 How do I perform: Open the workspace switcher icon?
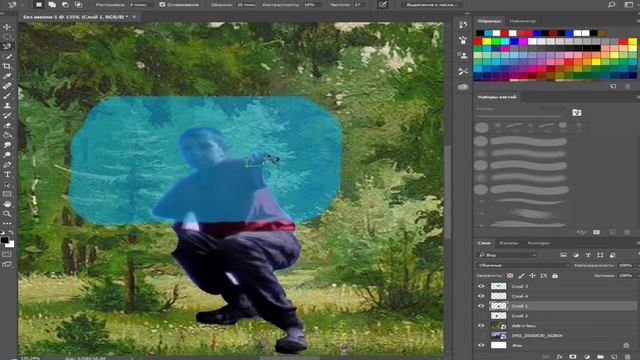pos(629,4)
